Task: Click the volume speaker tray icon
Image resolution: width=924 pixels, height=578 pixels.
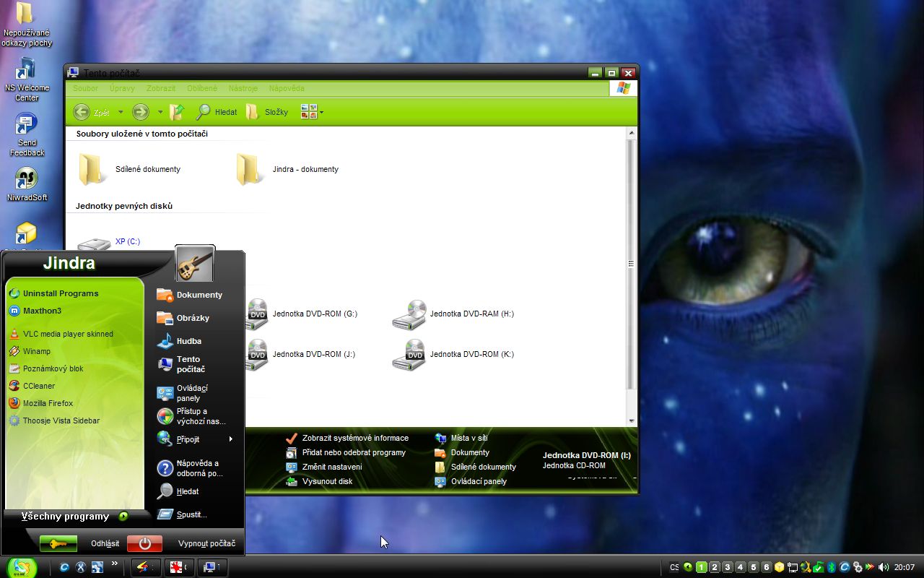Action: pyautogui.click(x=884, y=567)
